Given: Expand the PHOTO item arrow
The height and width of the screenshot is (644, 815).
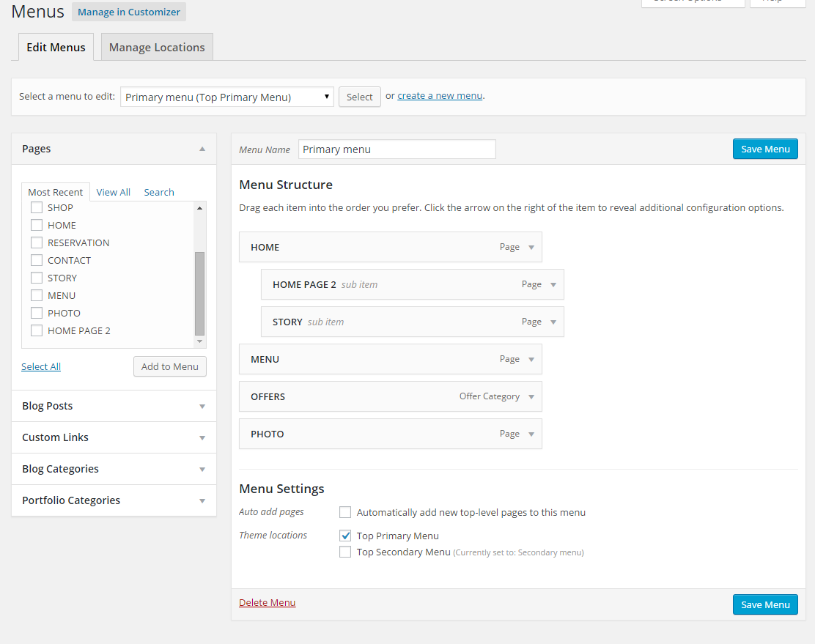Looking at the screenshot, I should point(531,434).
